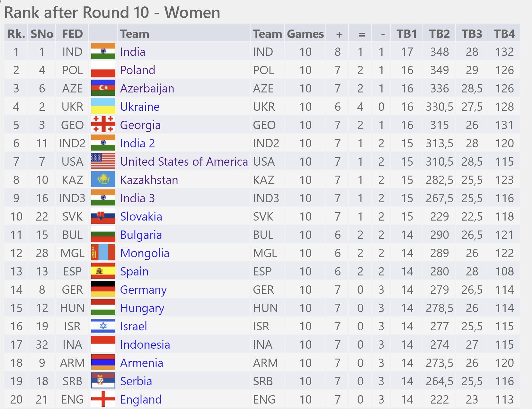Open the Armenia team link

click(x=142, y=363)
